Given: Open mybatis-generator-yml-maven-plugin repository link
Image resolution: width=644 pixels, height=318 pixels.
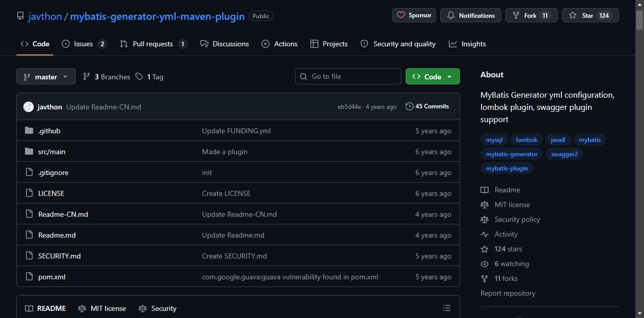Looking at the screenshot, I should tap(157, 16).
